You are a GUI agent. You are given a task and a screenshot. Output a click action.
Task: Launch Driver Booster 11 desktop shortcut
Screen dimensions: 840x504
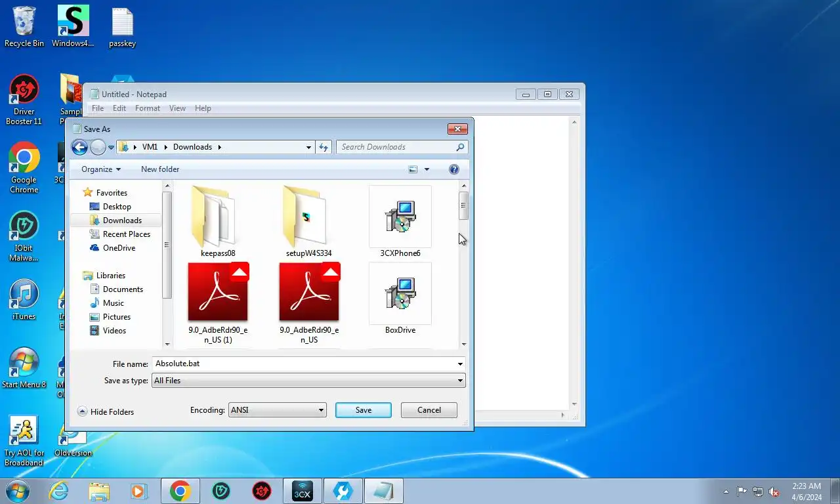coord(24,100)
